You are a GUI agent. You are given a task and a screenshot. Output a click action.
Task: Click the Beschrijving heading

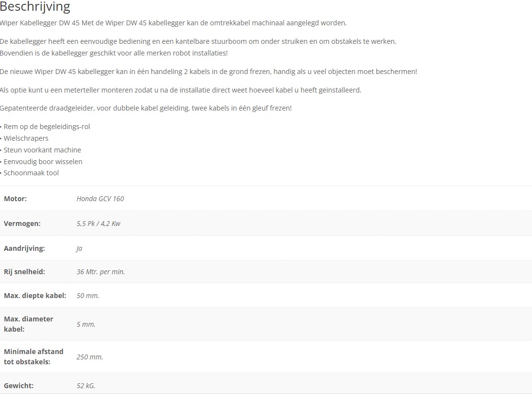[x=35, y=6]
